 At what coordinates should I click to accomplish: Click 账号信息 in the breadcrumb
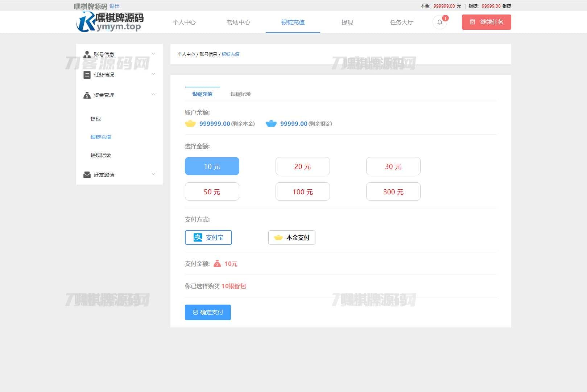pos(208,54)
